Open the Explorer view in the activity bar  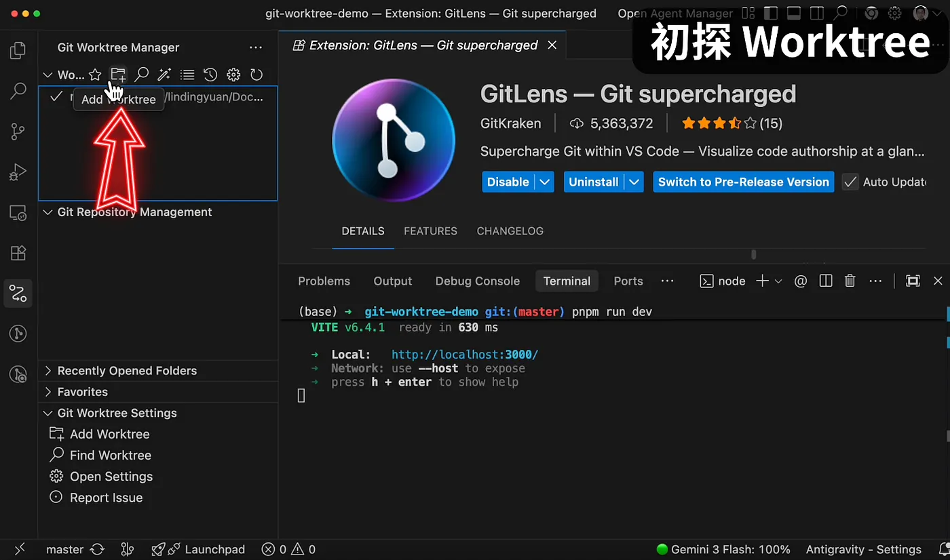point(18,51)
